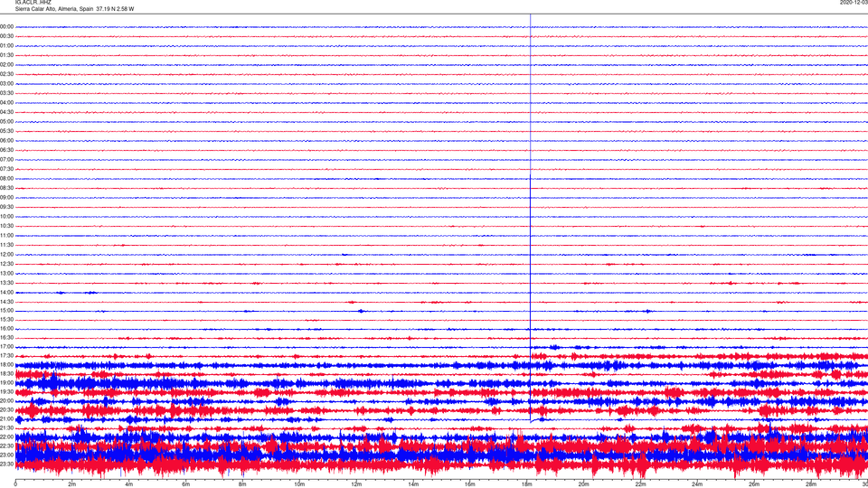
Task: Click the 23:00 trace time label
Action: tap(6, 455)
